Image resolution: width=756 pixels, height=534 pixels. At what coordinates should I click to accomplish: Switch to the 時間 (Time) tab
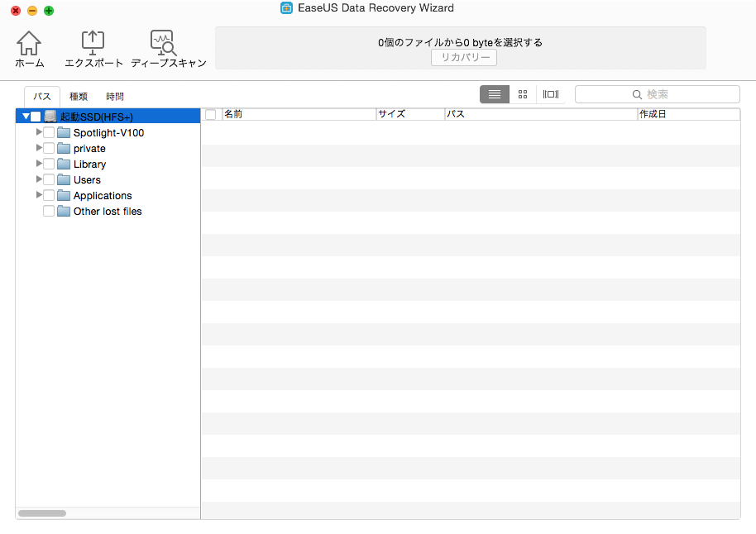point(115,97)
